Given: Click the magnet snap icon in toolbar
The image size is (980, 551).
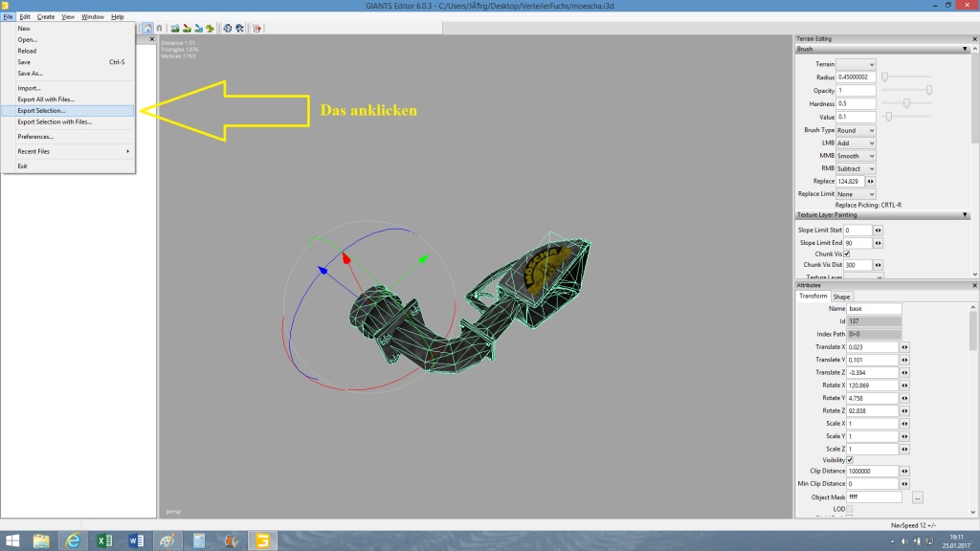Looking at the screenshot, I should coord(159,29).
